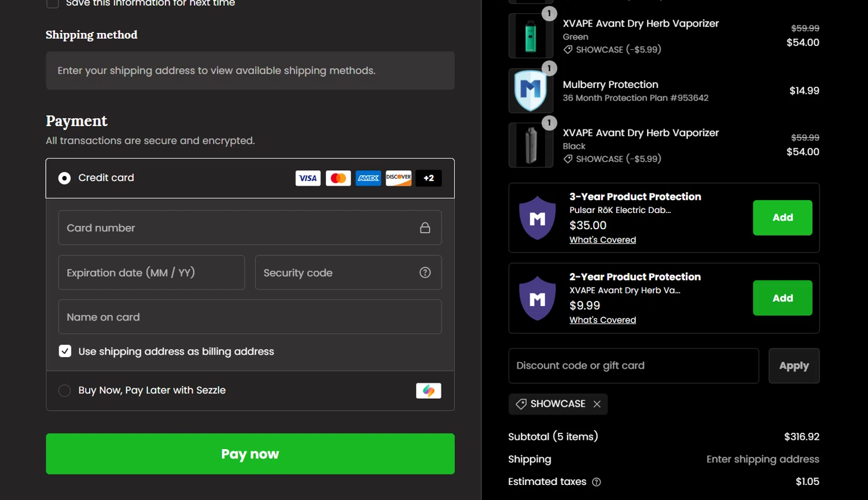Click the green XVAPE Avant vaporizer thumbnail
Image resolution: width=868 pixels, height=500 pixels.
click(531, 36)
